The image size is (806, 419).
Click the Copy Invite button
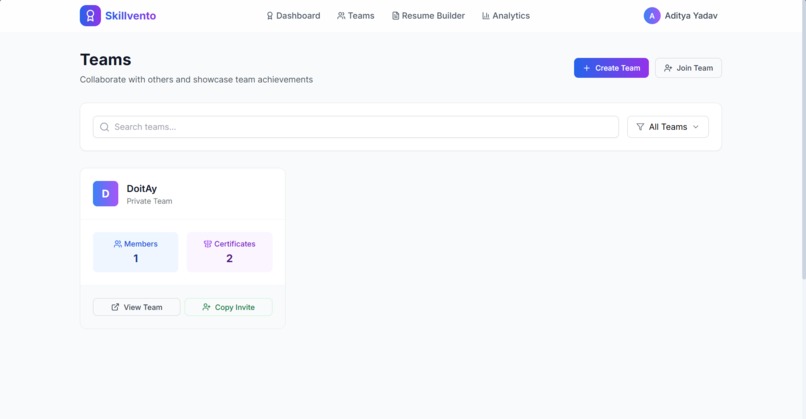(x=229, y=307)
